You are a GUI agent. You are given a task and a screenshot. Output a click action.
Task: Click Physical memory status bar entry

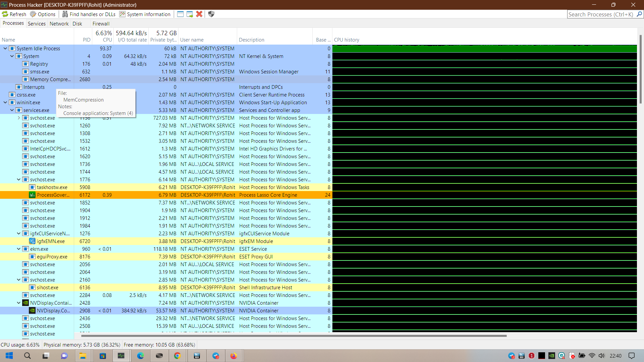point(82,345)
